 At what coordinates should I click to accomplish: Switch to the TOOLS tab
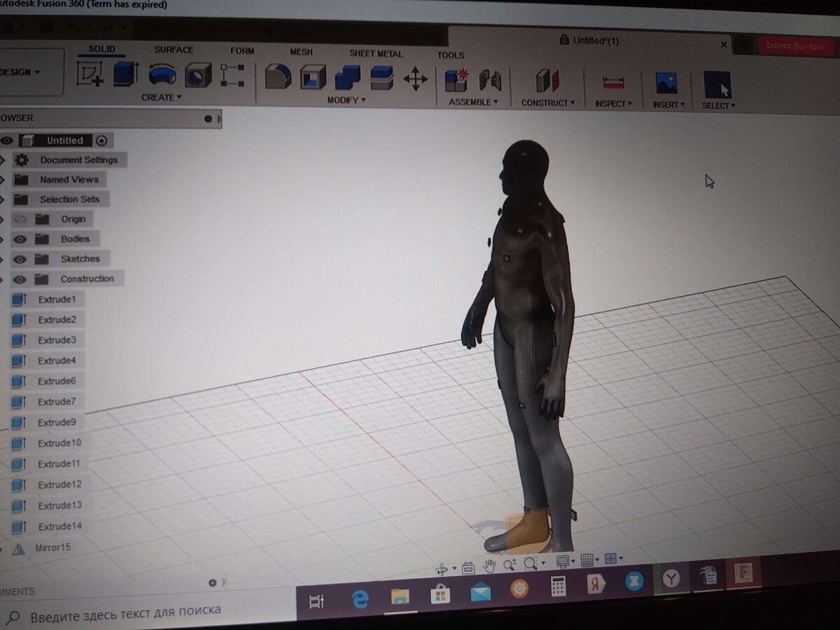tap(451, 55)
